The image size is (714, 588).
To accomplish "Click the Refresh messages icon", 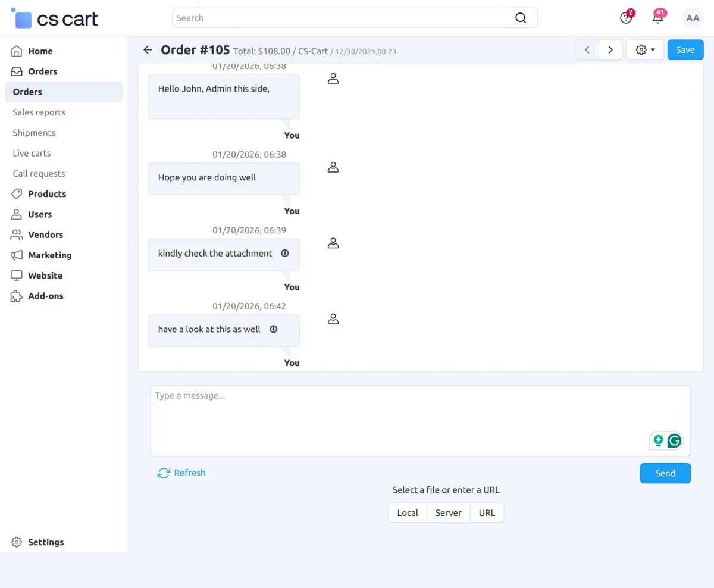I will (164, 473).
